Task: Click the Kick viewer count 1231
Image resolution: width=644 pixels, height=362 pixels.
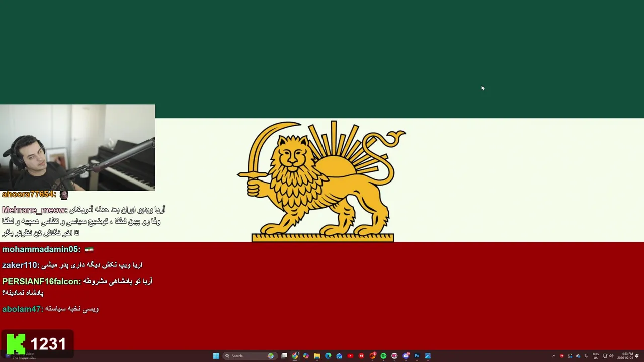Action: [48, 344]
